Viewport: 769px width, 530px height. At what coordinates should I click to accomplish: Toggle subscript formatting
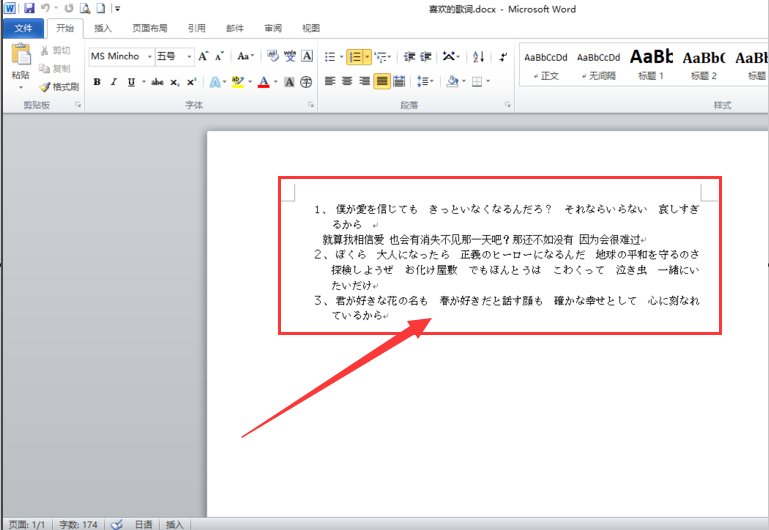coord(175,82)
